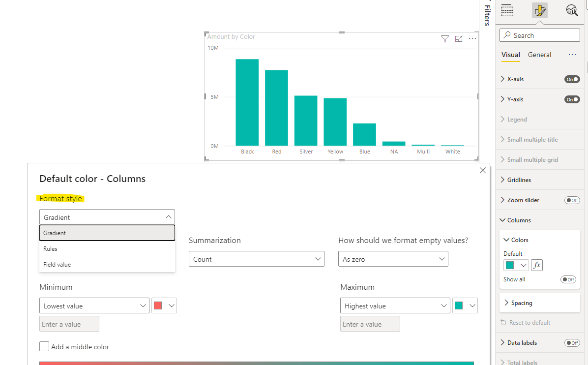The height and width of the screenshot is (365, 588).
Task: Enable Show all colors toggle
Action: tap(568, 279)
